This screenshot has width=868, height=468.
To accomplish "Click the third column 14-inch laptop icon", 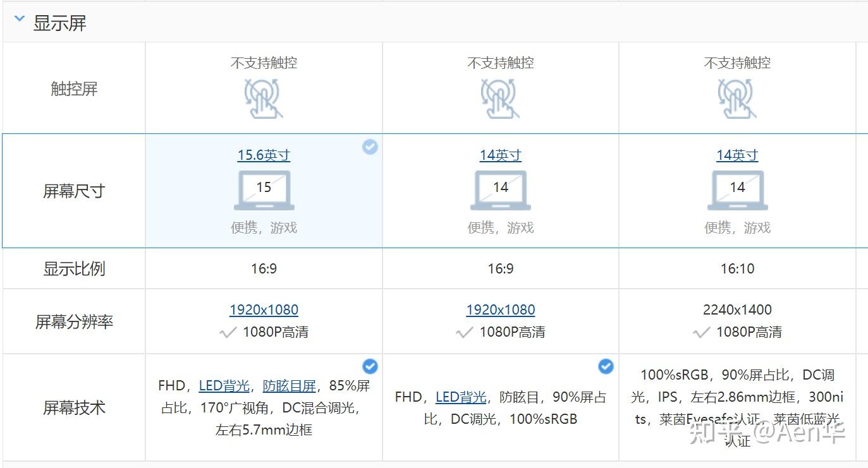I will pos(737,190).
